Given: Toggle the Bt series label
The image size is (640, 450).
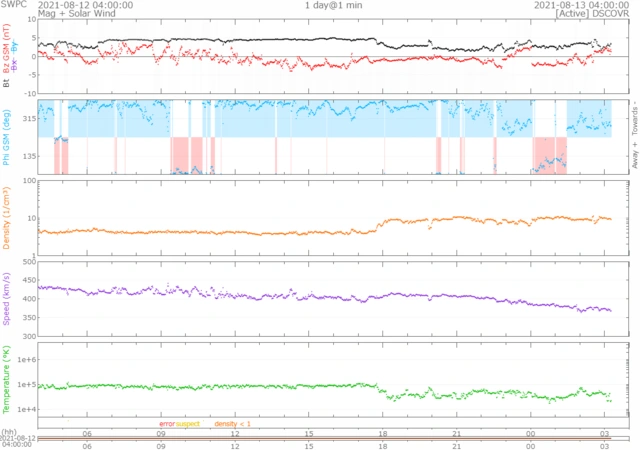Looking at the screenshot, I should [7, 84].
